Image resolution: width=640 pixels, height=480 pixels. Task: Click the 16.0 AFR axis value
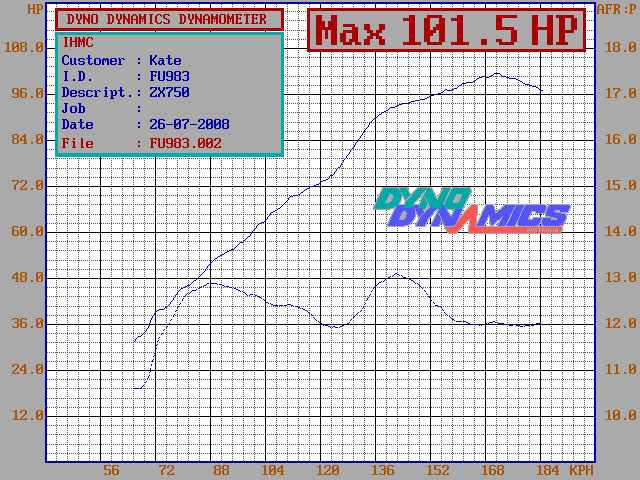tap(620, 140)
